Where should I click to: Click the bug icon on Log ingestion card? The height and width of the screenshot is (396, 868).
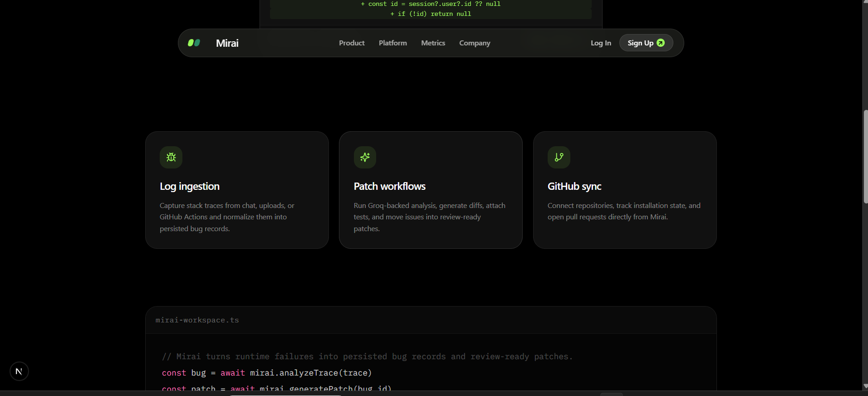tap(171, 157)
